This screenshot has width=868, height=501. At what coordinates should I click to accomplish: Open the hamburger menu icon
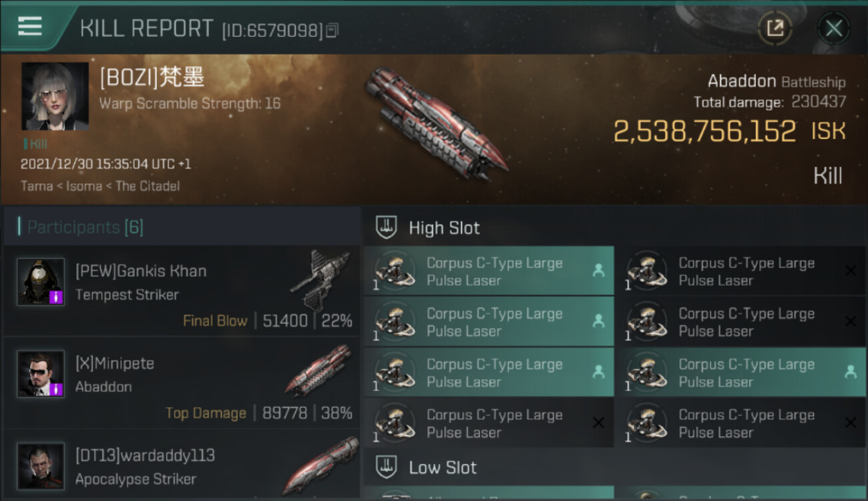[x=30, y=27]
